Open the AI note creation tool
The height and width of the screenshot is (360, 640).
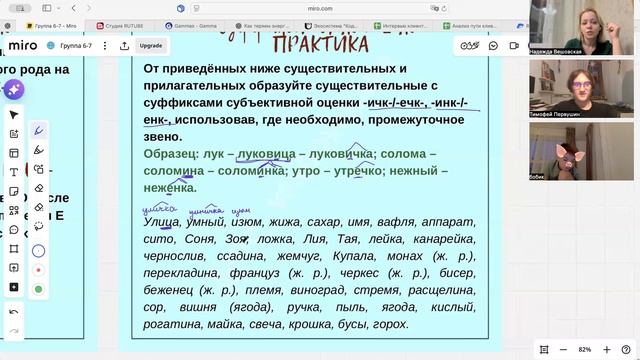(x=14, y=134)
